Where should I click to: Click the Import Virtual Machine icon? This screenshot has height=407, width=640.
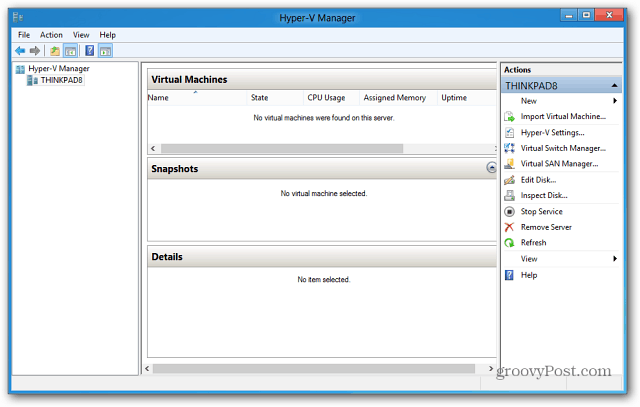509,117
